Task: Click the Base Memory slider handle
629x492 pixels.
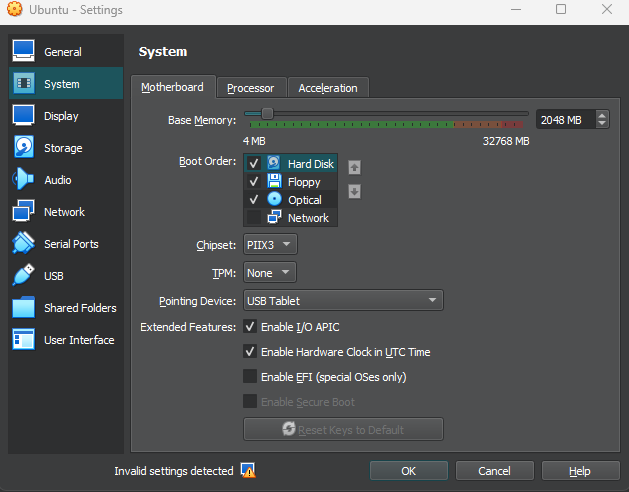Action: tap(267, 114)
